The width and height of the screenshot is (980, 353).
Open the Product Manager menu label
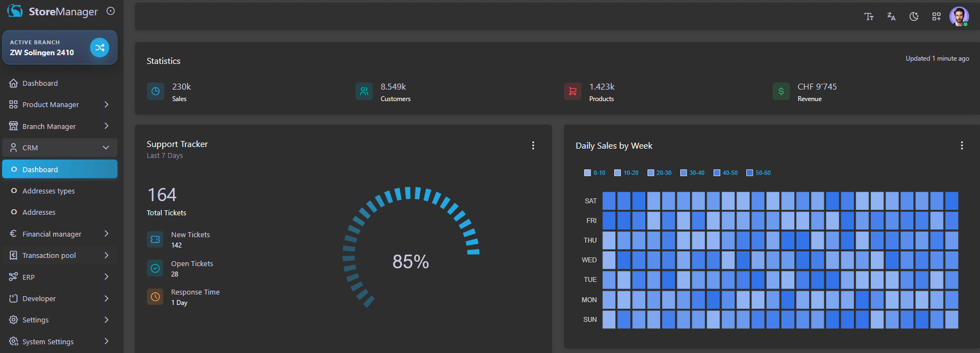(50, 104)
